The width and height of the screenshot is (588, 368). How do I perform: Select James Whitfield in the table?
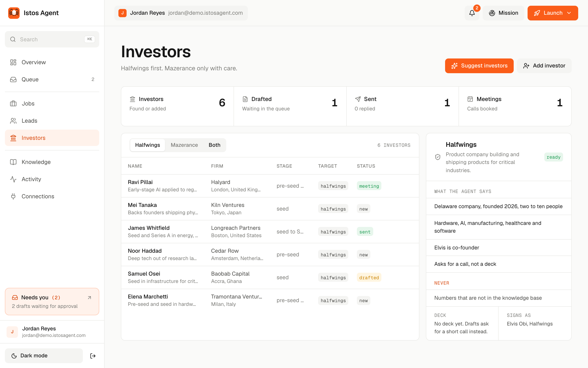(270, 231)
